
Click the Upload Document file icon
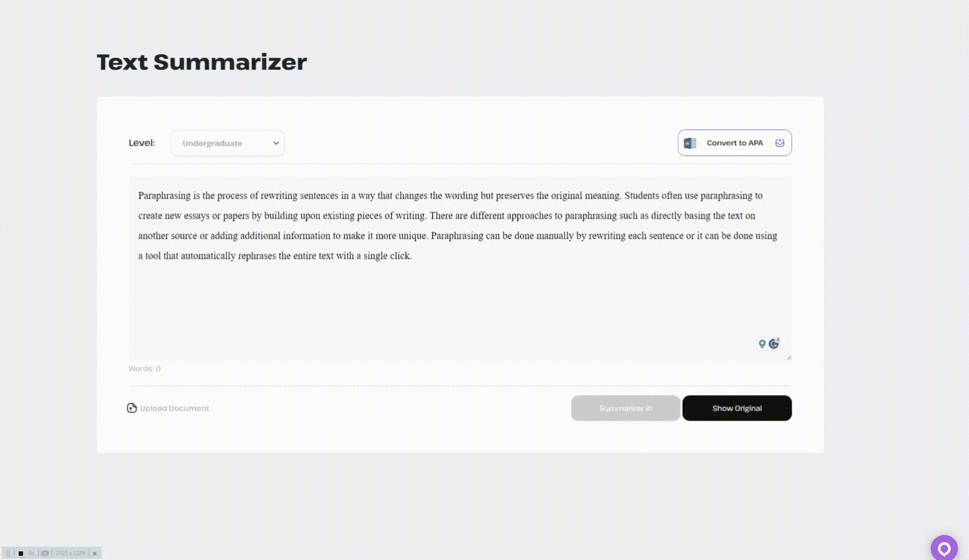pos(132,408)
